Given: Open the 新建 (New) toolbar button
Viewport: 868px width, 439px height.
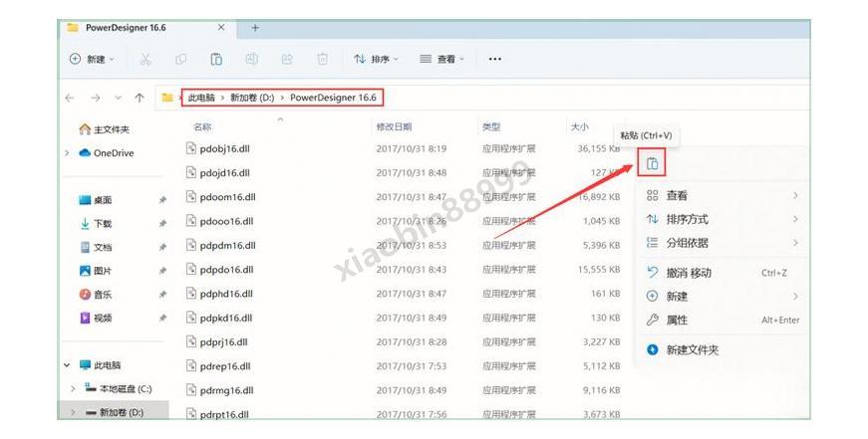Looking at the screenshot, I should (92, 59).
